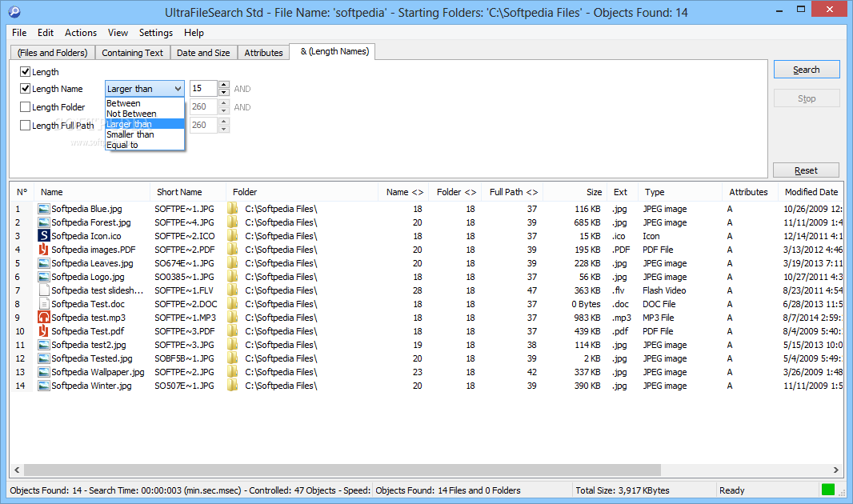Increase the Length Name value with up arrow
The height and width of the screenshot is (504, 853).
(x=223, y=85)
